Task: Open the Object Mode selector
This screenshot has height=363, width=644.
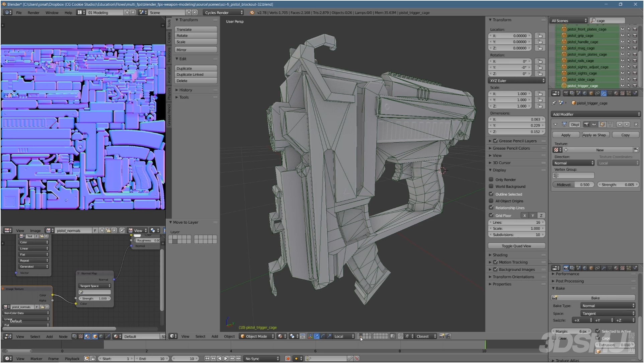Action: tap(257, 336)
